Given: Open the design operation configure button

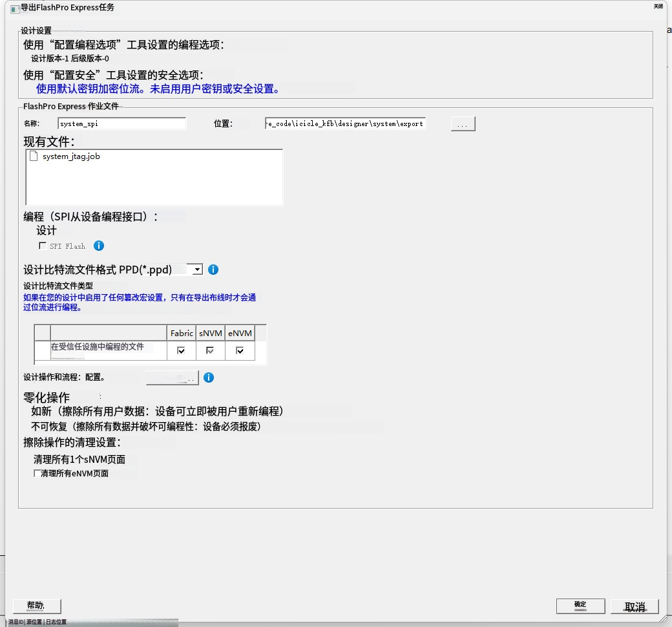Looking at the screenshot, I should tap(173, 378).
